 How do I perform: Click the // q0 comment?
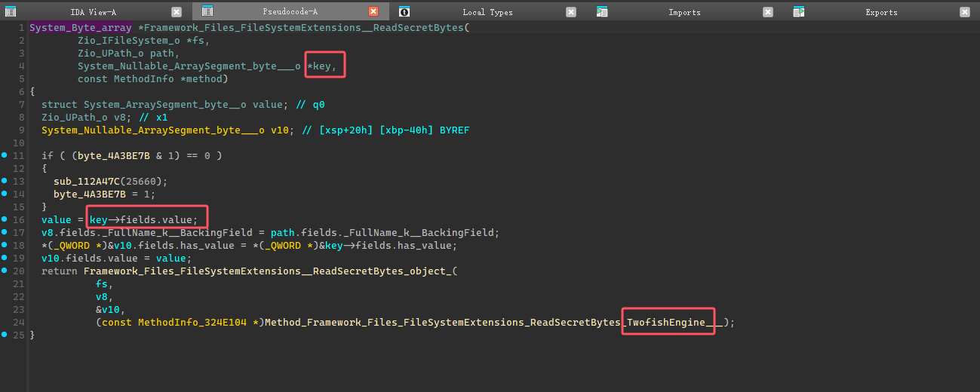point(309,104)
